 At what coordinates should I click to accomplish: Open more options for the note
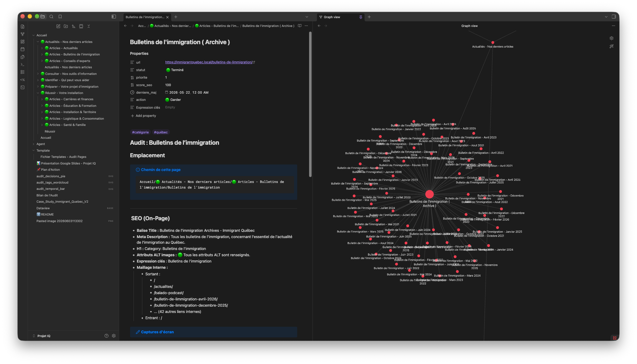click(x=307, y=26)
